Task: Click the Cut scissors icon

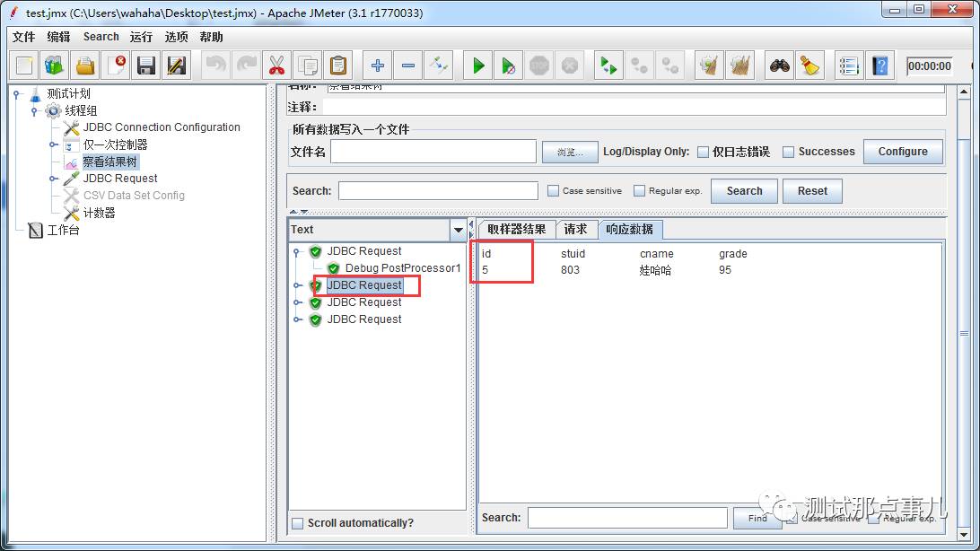Action: click(277, 66)
